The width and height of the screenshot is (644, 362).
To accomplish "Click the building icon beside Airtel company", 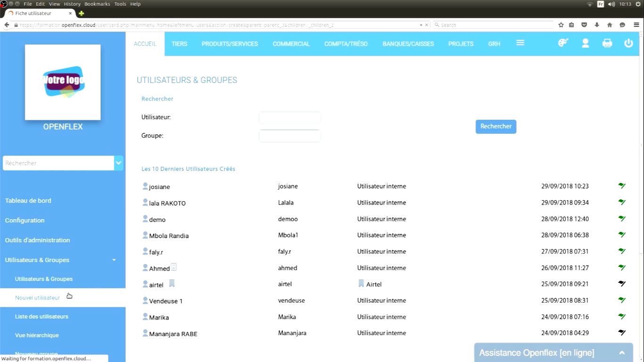I will tap(361, 283).
